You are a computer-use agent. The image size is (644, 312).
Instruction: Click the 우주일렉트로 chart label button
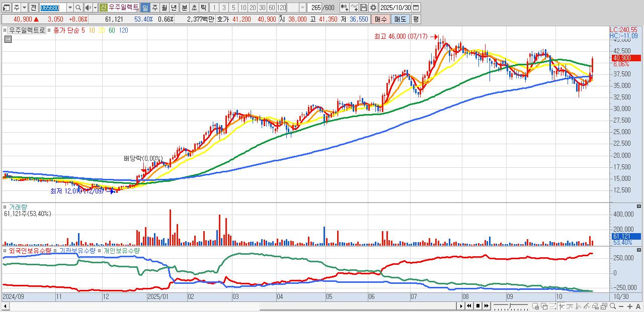click(x=28, y=30)
